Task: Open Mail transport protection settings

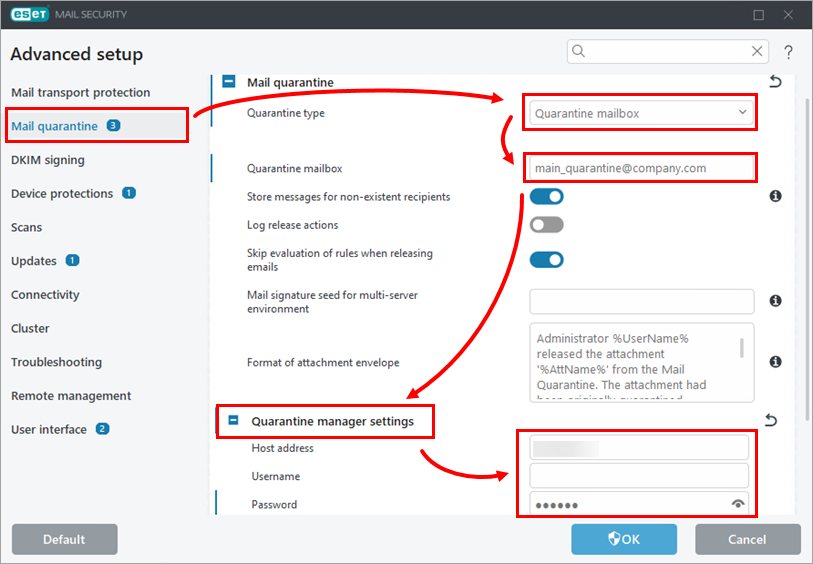Action: point(80,93)
